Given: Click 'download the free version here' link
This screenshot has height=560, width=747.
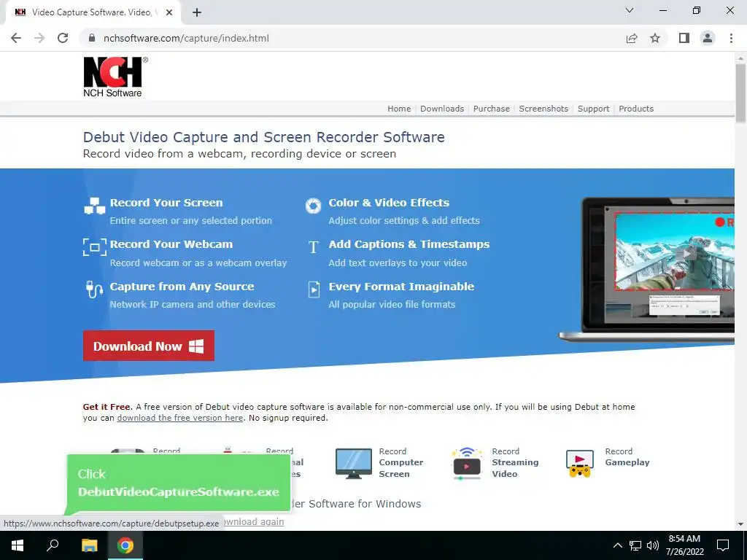Looking at the screenshot, I should [180, 418].
